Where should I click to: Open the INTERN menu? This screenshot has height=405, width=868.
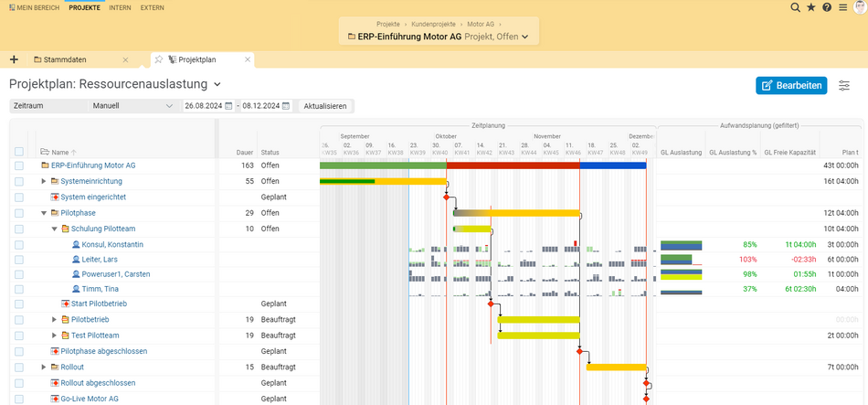click(120, 7)
